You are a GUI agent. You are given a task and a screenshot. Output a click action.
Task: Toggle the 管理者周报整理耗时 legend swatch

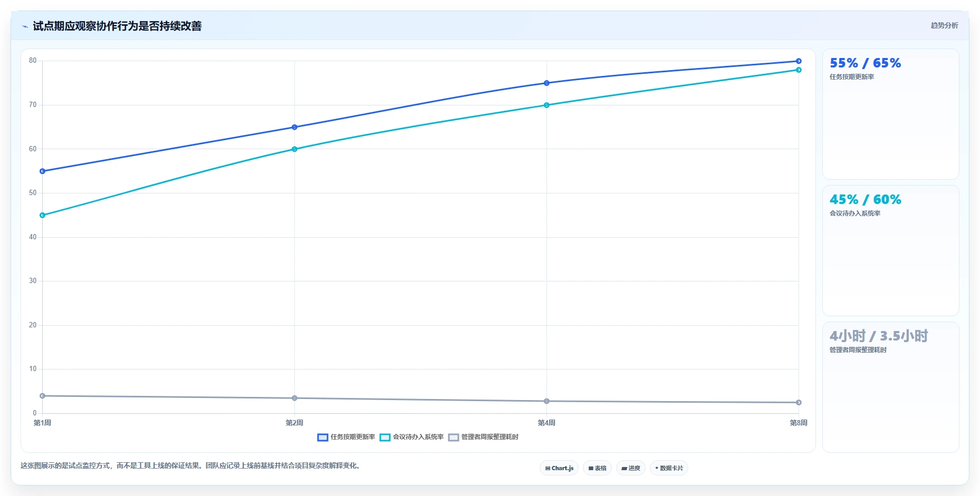(454, 437)
